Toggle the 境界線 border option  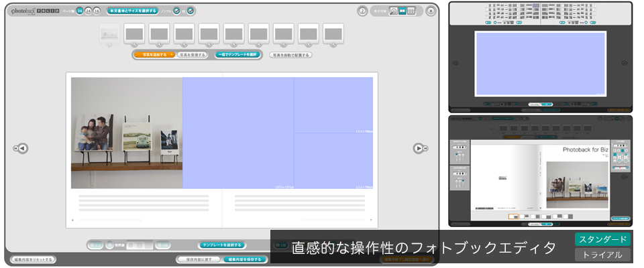pos(109,245)
